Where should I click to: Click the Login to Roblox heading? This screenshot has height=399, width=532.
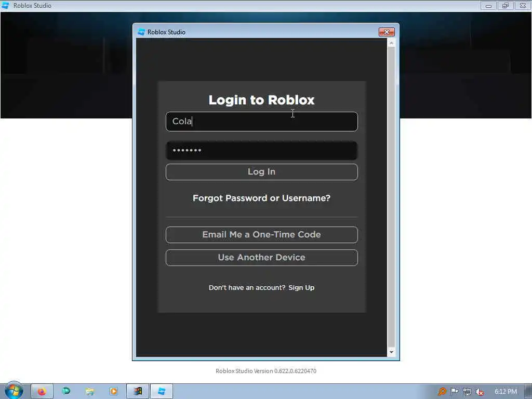pos(262,100)
